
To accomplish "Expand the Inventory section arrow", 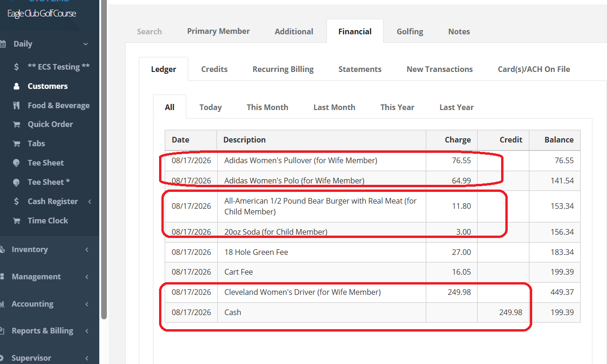I will coord(87,250).
